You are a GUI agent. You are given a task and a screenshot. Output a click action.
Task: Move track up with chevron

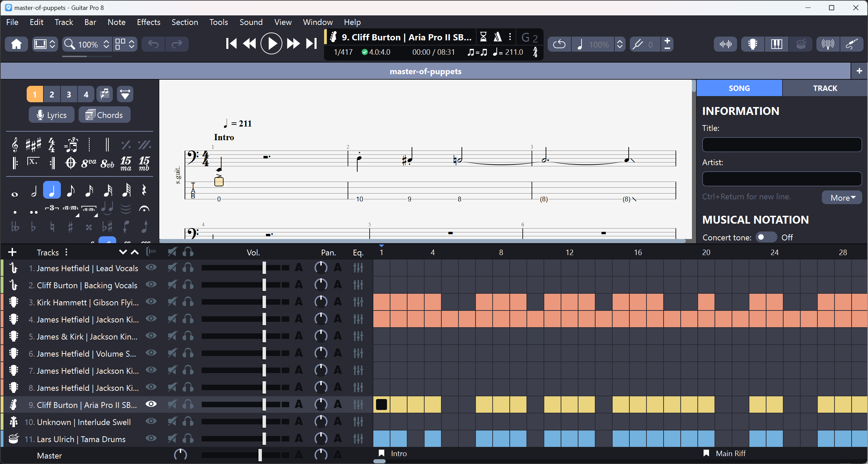point(135,252)
